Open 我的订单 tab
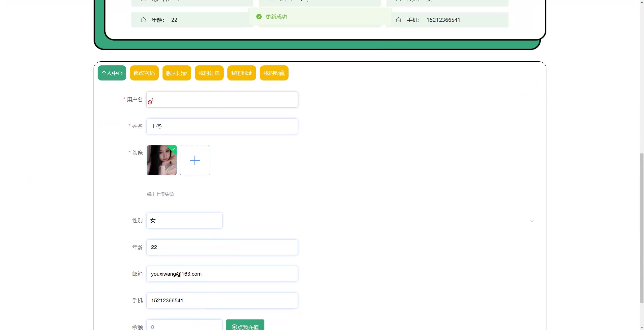644x330 pixels. (x=209, y=73)
